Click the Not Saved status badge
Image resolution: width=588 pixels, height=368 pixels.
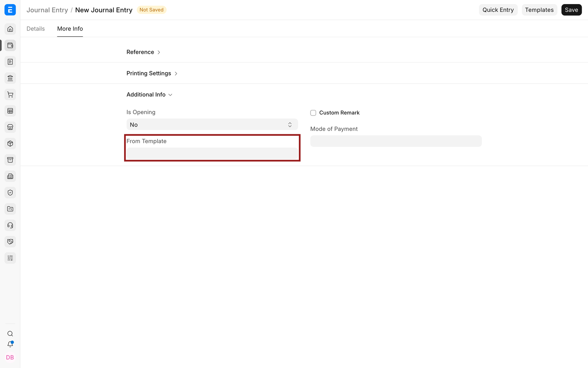[x=151, y=10]
